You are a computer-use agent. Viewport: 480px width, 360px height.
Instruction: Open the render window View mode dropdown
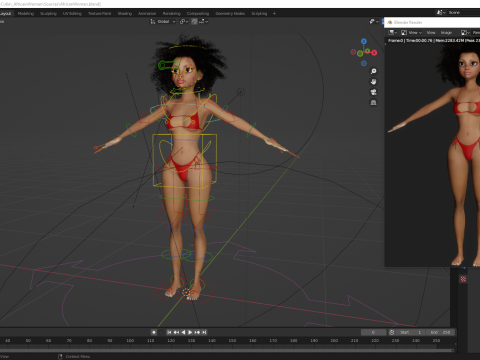click(x=412, y=32)
